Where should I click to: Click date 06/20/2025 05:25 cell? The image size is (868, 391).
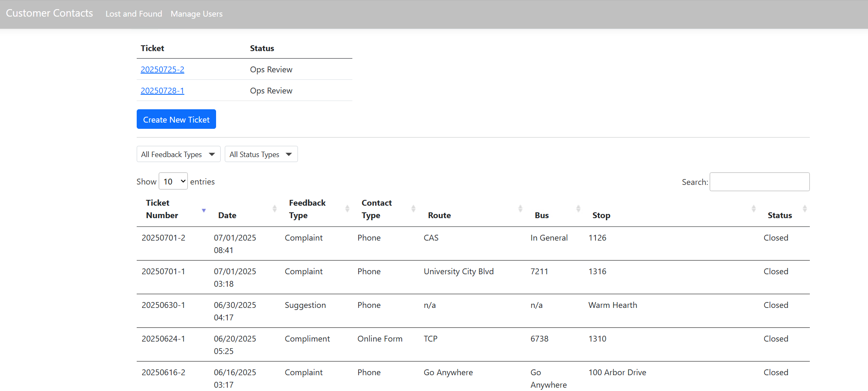(x=235, y=345)
